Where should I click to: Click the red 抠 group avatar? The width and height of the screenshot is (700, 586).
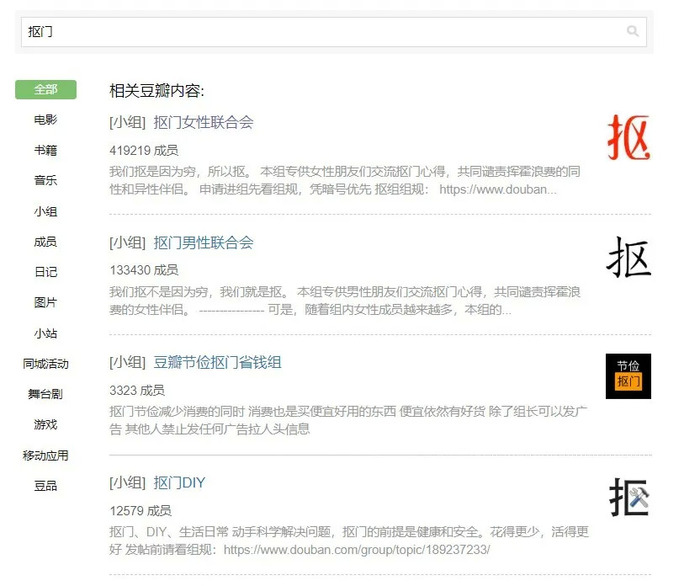[x=629, y=137]
